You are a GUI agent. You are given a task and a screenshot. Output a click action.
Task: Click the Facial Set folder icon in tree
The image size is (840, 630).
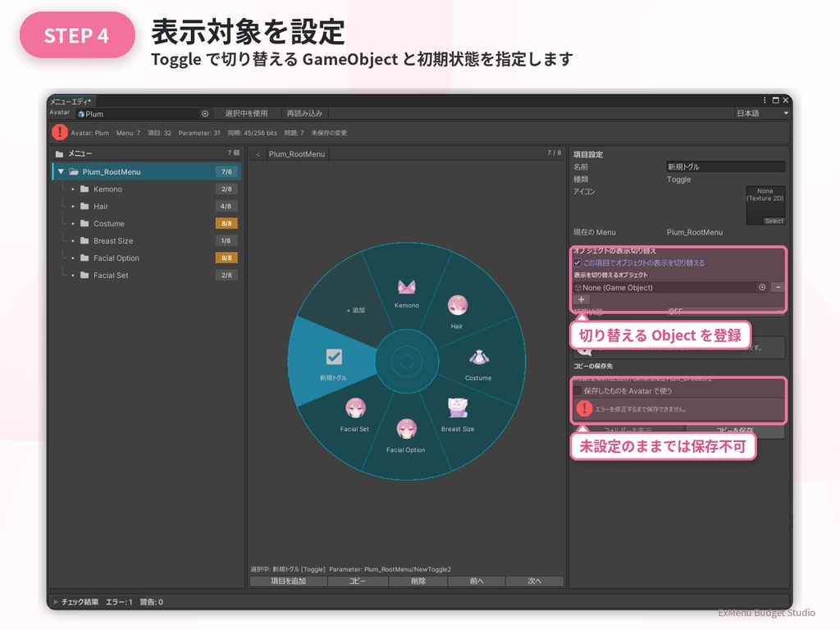[x=84, y=275]
